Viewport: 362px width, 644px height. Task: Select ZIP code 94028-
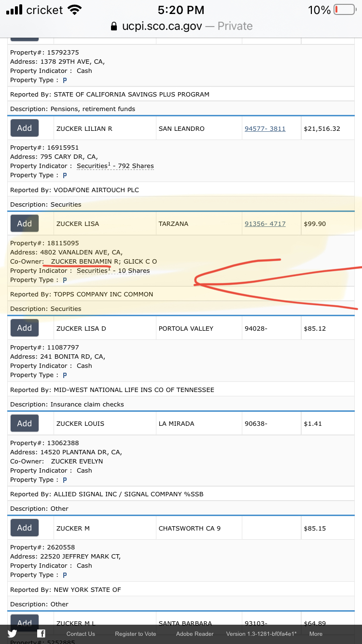click(x=256, y=328)
